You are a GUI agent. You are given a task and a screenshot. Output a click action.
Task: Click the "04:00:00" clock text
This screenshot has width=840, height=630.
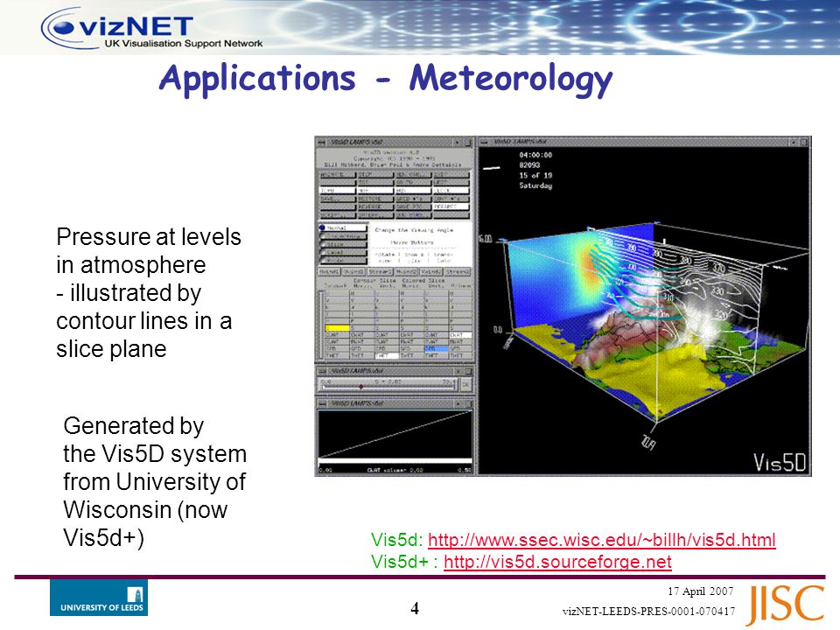[x=535, y=155]
